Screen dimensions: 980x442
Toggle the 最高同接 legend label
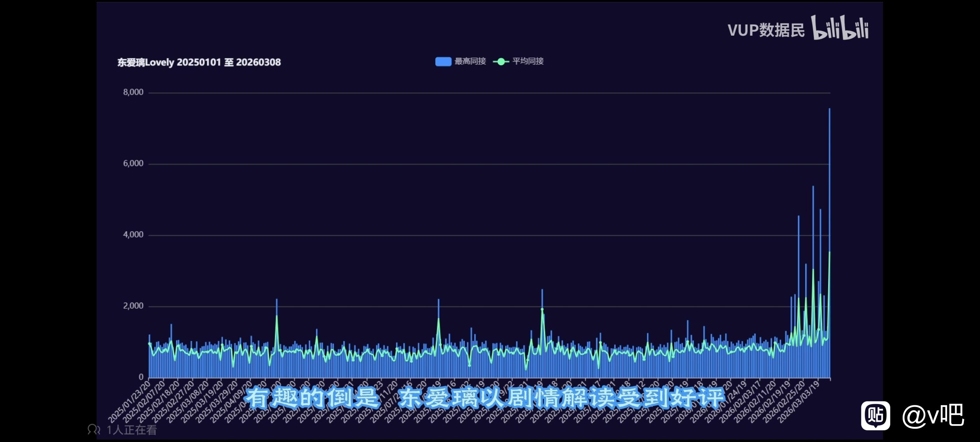pyautogui.click(x=470, y=61)
